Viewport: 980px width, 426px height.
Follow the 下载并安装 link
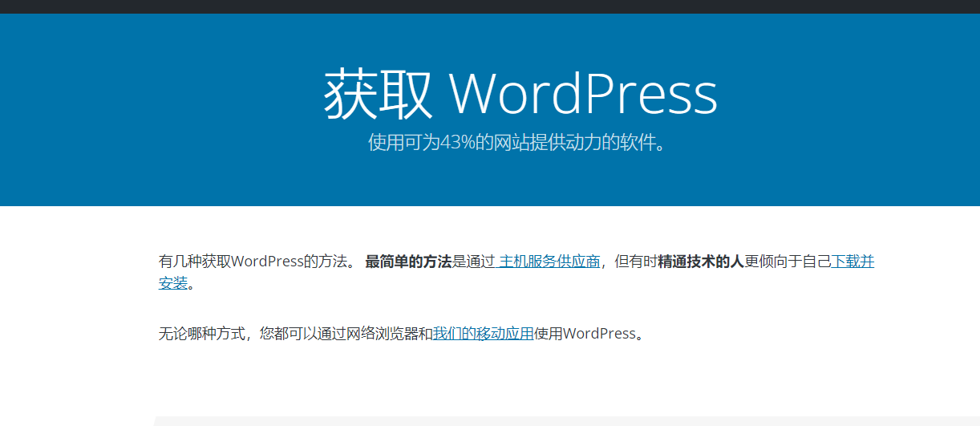pyautogui.click(x=852, y=262)
